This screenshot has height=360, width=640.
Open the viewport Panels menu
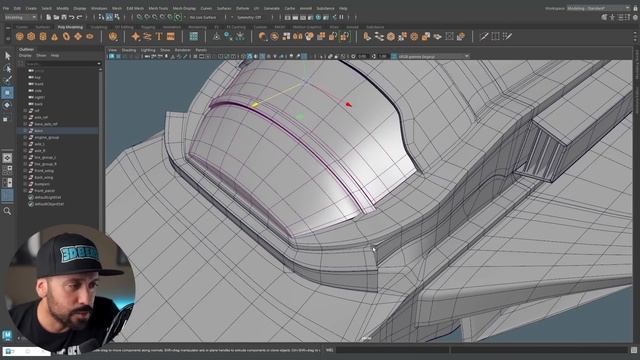pos(201,50)
